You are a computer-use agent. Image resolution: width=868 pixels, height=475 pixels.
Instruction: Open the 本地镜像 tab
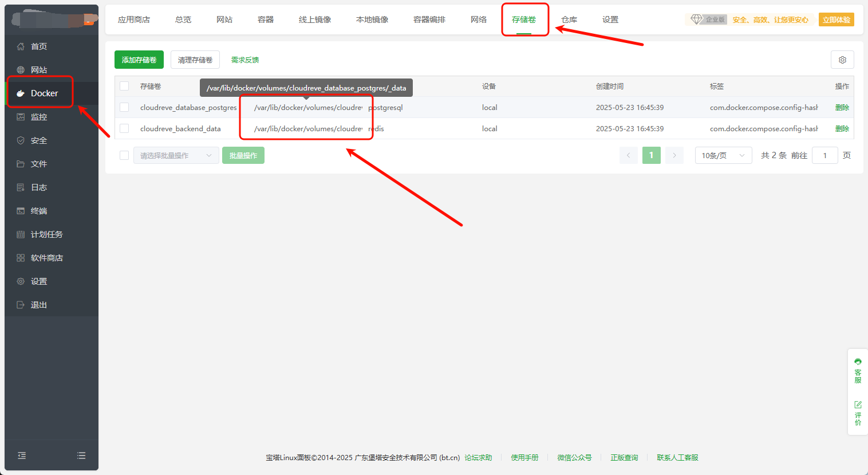tap(372, 19)
